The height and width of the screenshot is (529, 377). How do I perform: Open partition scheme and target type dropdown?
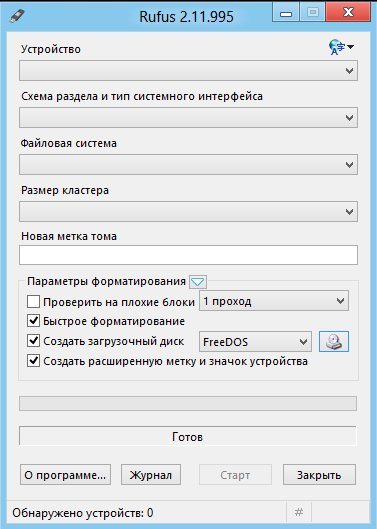click(x=188, y=117)
